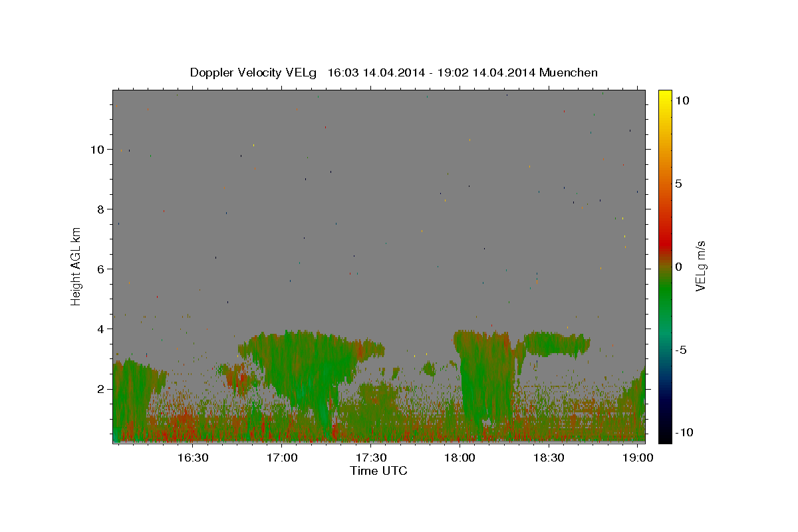Click the height tick label 2
798x532 pixels.
tap(100, 389)
